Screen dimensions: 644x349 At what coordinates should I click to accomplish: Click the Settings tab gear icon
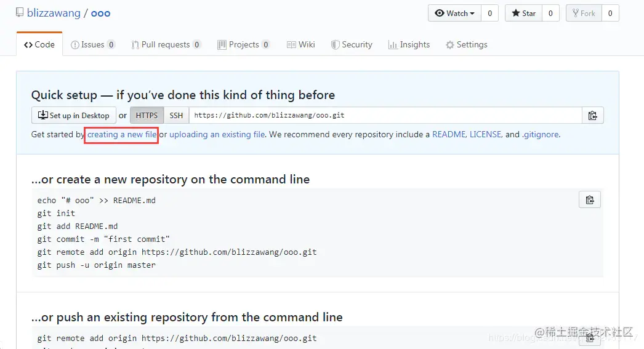point(450,45)
